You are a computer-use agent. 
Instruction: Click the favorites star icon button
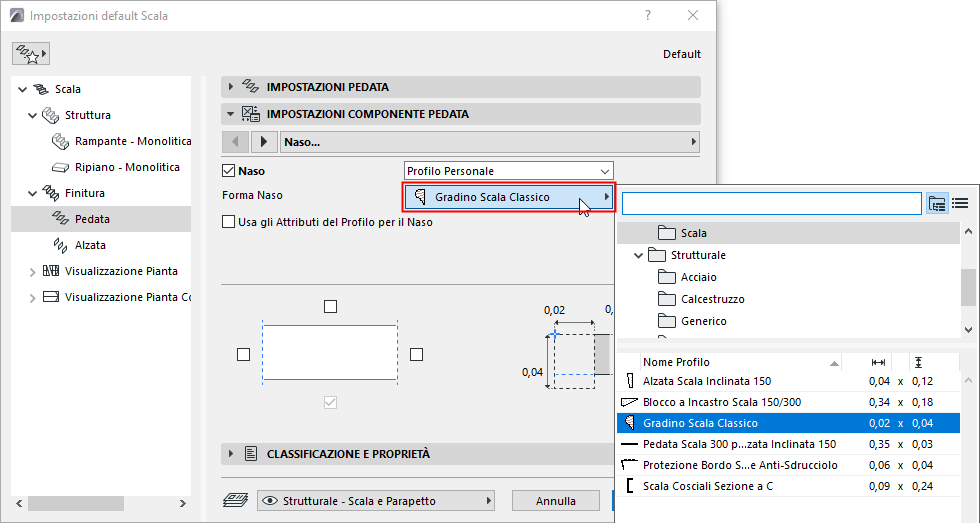[31, 54]
